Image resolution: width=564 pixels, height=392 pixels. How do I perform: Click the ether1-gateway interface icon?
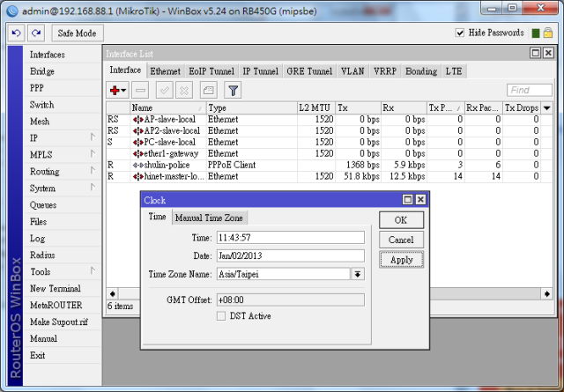(137, 154)
